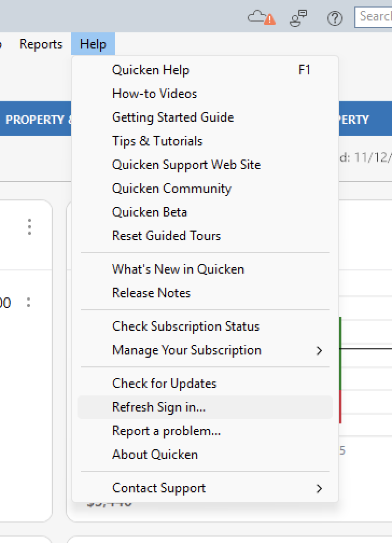Viewport: 392px width, 543px height.
Task: Click the Search input field
Action: coord(373,17)
